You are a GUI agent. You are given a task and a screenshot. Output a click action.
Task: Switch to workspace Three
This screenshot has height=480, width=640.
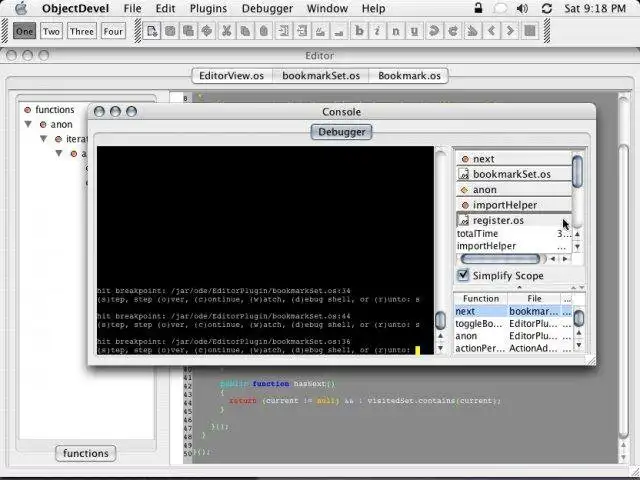[82, 31]
